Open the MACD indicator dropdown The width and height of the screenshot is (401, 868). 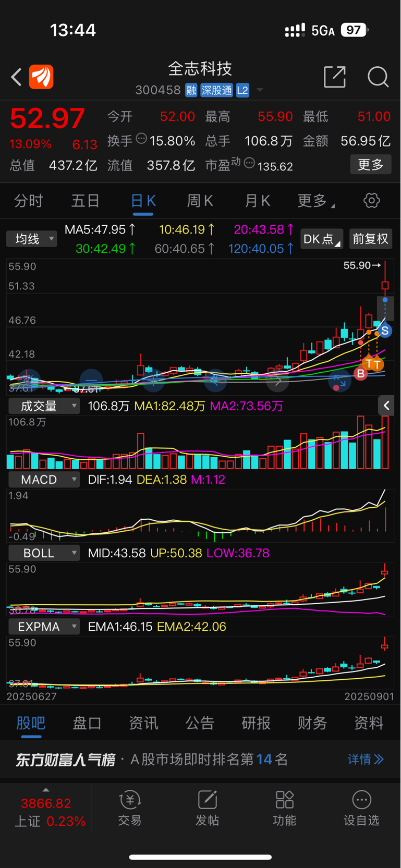pos(44,480)
